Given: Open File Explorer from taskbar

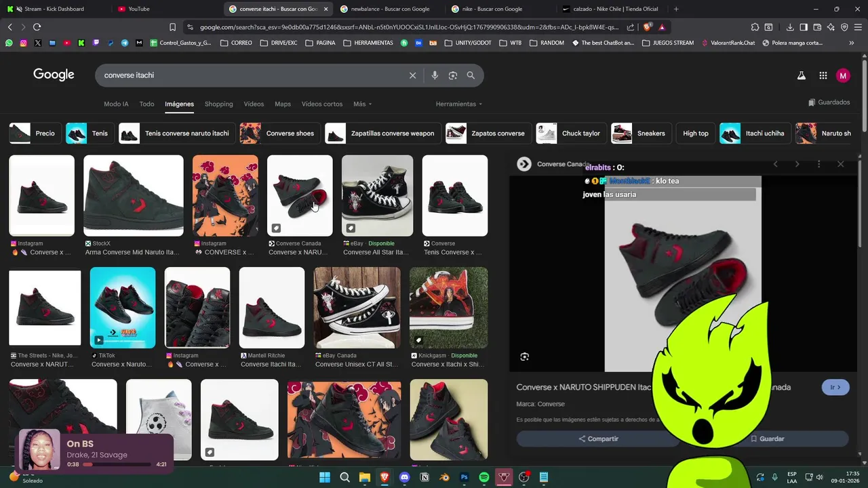Looking at the screenshot, I should click(x=365, y=477).
